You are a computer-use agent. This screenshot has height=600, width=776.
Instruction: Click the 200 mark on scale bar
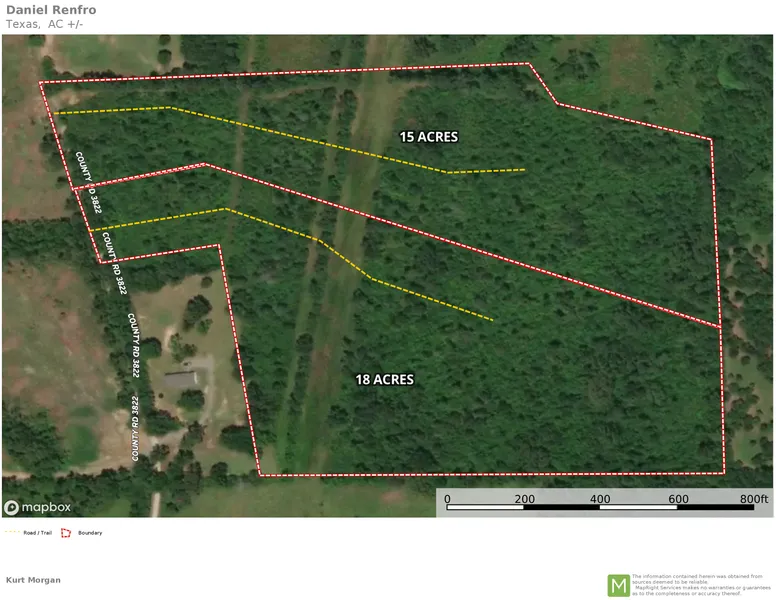[x=523, y=498]
